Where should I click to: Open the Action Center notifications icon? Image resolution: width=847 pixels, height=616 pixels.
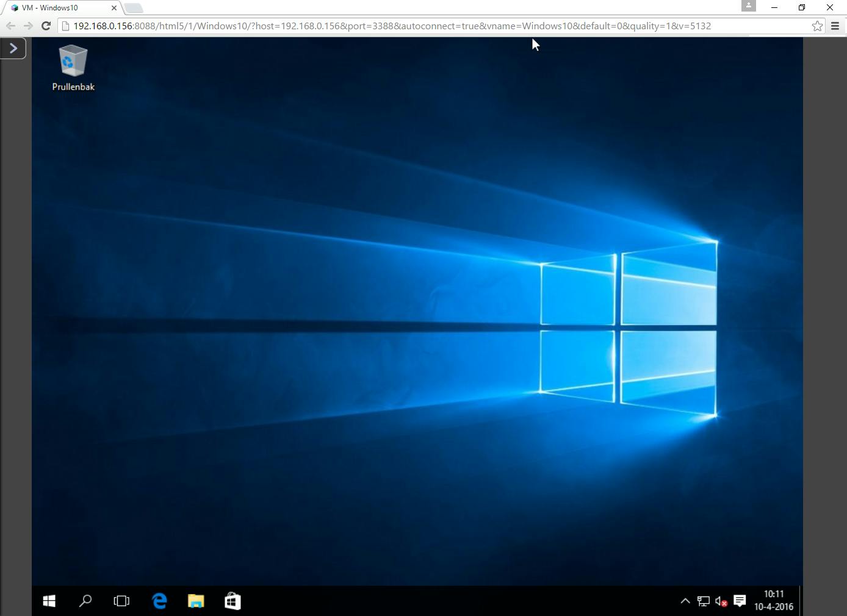740,601
